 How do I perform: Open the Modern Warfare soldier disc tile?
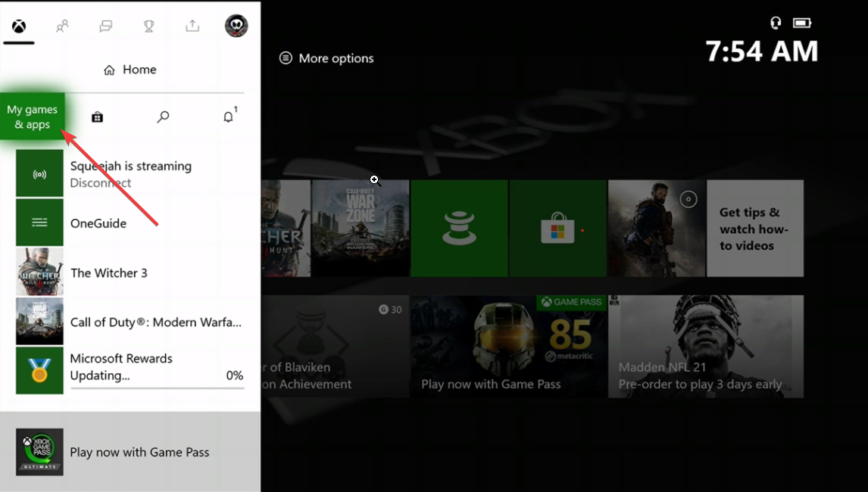(657, 228)
